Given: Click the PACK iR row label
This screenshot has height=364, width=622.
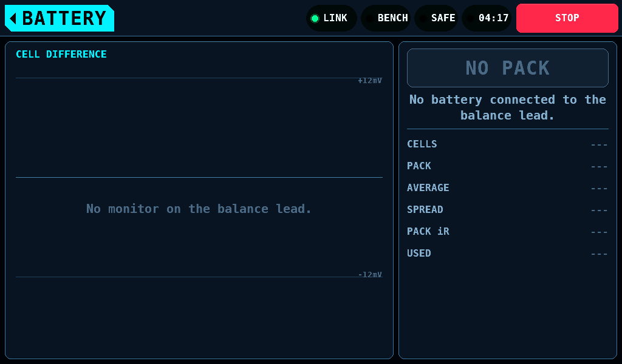Looking at the screenshot, I should click(428, 231).
